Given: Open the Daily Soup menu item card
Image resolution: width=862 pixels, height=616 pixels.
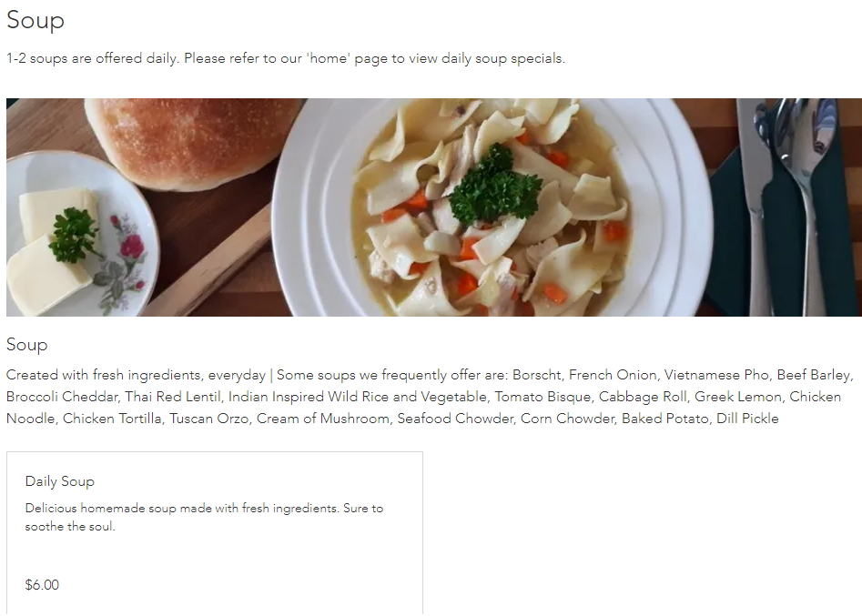Looking at the screenshot, I should (215, 533).
